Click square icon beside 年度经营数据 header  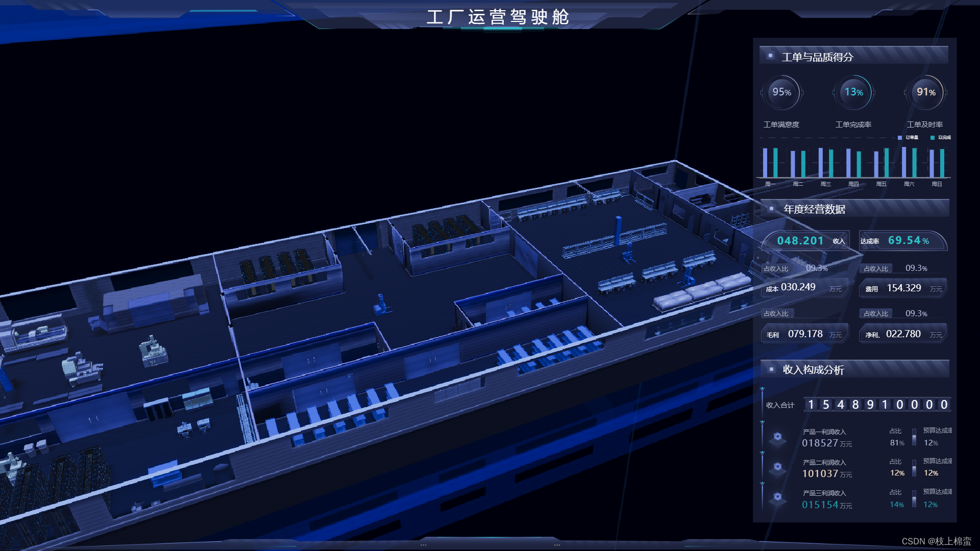pos(771,209)
